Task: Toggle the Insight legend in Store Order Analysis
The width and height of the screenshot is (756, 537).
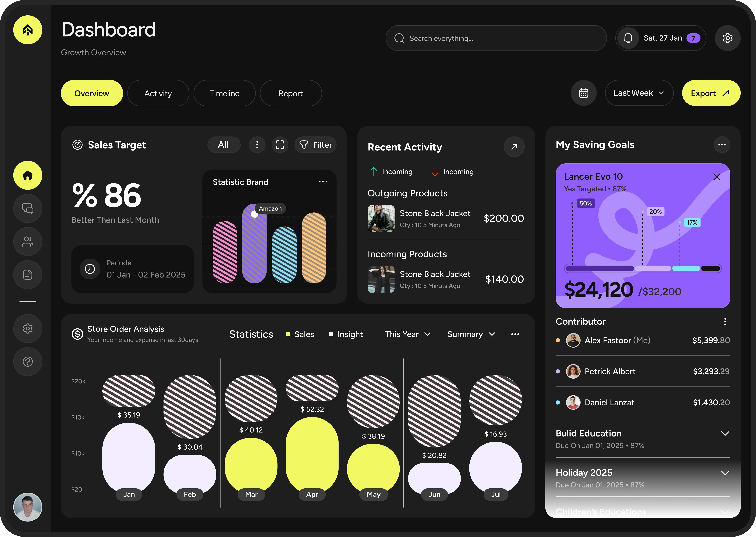Action: pos(346,334)
